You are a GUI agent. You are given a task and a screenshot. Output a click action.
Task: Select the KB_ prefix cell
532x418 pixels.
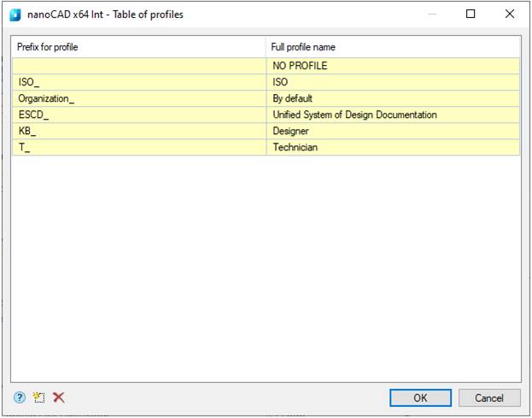[x=139, y=131]
